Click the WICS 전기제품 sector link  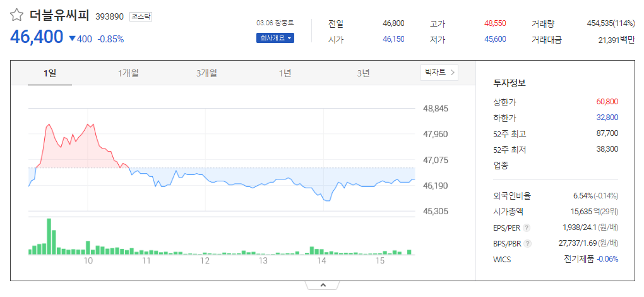[x=579, y=259]
